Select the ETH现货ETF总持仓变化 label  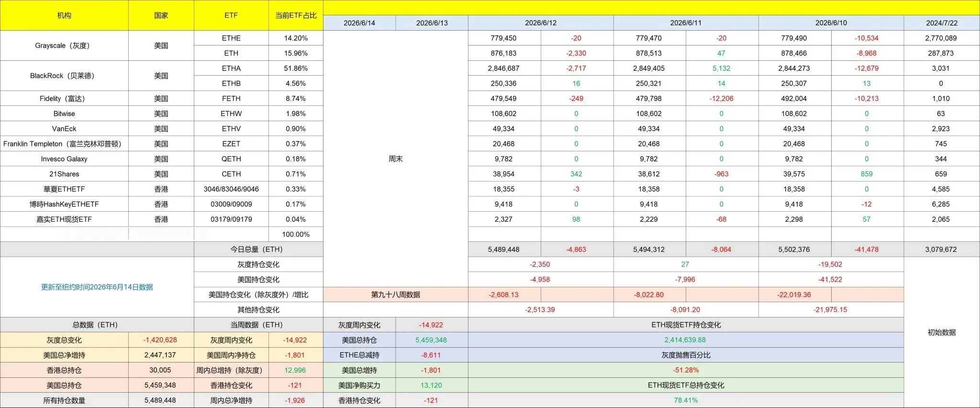click(686, 385)
